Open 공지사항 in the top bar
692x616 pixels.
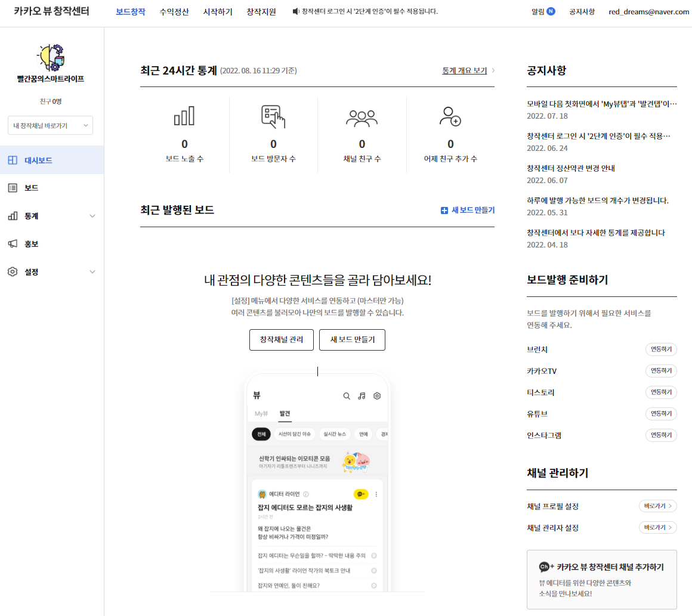pyautogui.click(x=582, y=12)
